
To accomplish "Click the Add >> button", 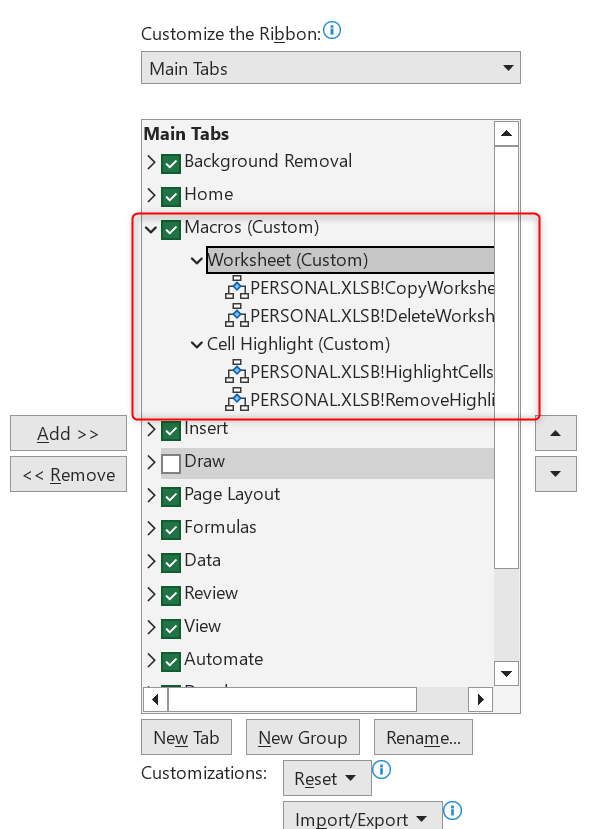I will point(68,434).
